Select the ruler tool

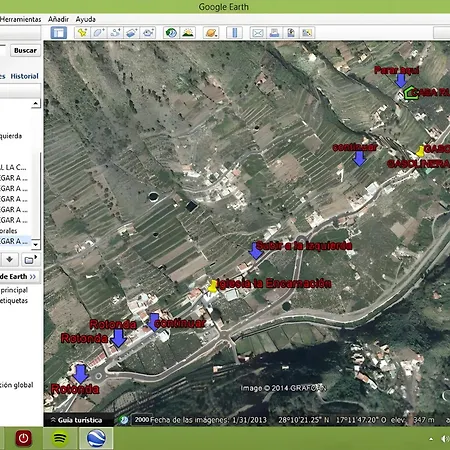tap(234, 33)
